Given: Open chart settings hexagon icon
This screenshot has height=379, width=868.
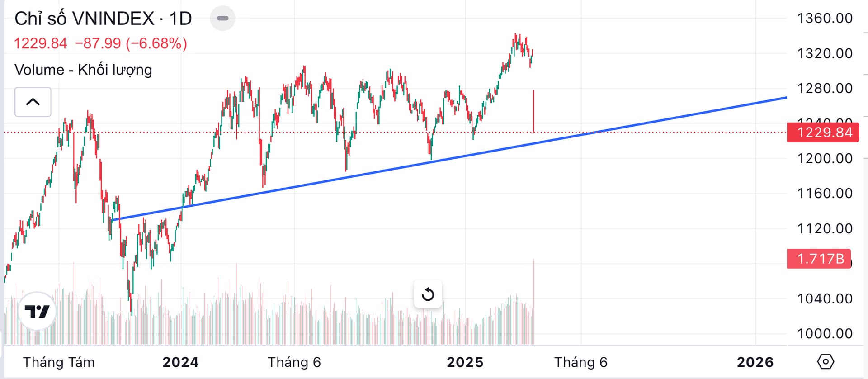Looking at the screenshot, I should [826, 362].
